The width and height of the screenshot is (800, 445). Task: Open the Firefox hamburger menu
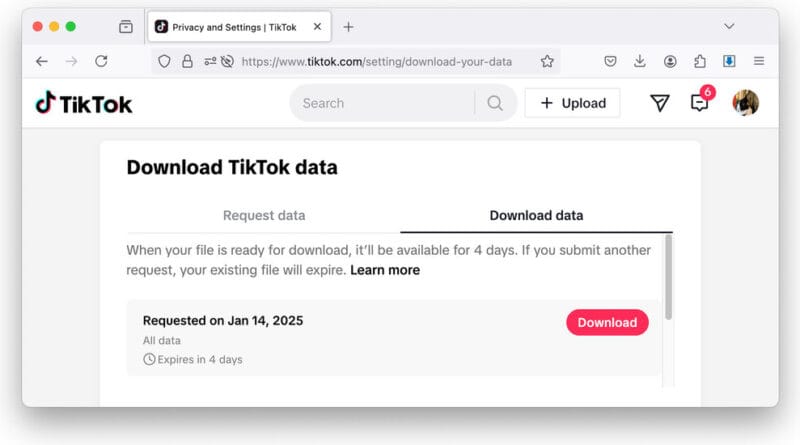click(759, 61)
